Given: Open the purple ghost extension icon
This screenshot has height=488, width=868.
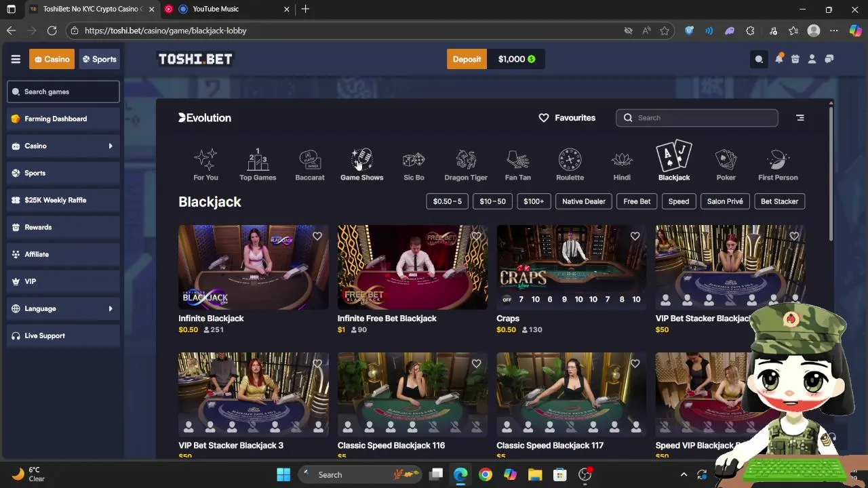Looking at the screenshot, I should click(x=730, y=30).
